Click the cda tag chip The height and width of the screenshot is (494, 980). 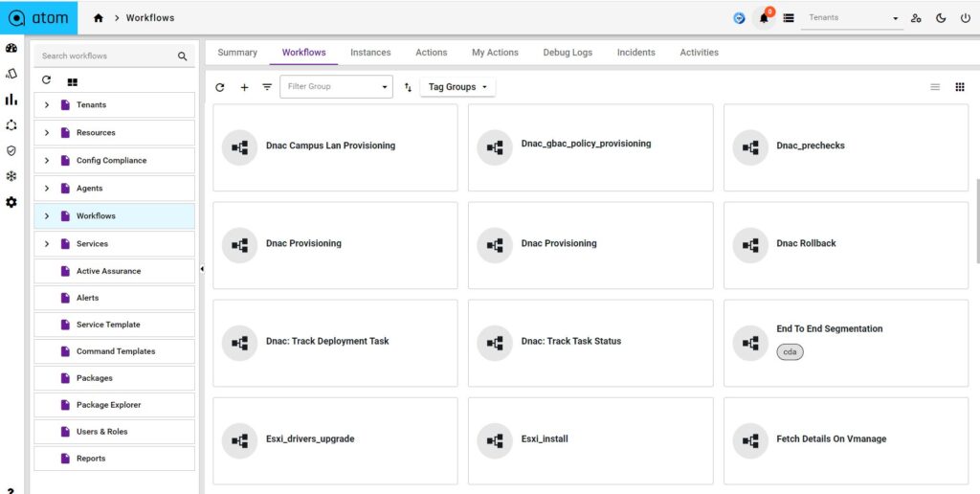[x=790, y=352]
